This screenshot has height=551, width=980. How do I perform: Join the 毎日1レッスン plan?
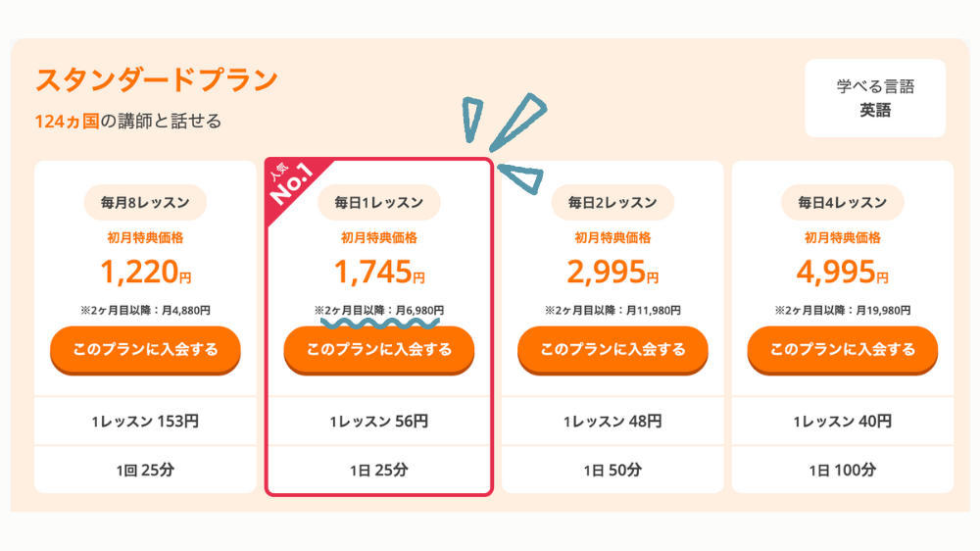coord(378,350)
